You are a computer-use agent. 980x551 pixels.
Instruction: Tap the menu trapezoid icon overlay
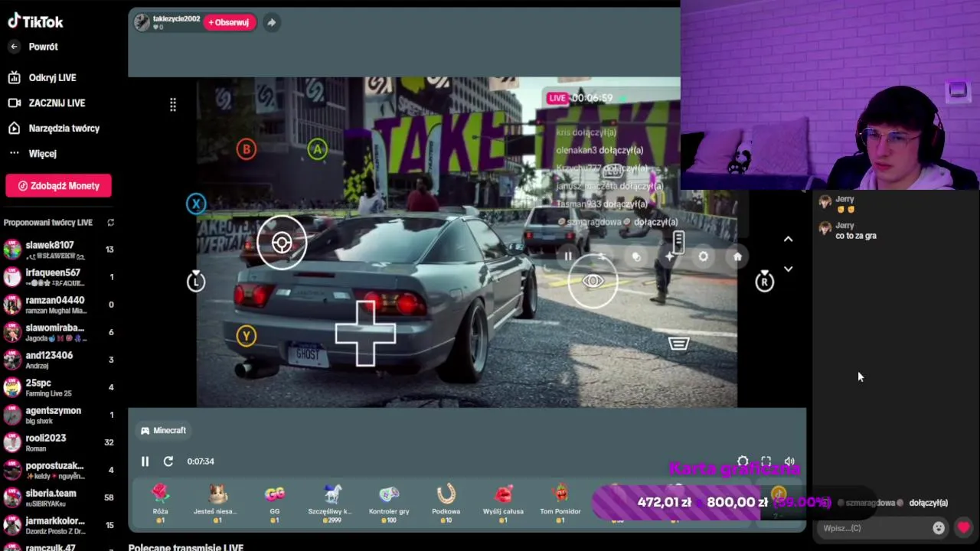pyautogui.click(x=678, y=344)
